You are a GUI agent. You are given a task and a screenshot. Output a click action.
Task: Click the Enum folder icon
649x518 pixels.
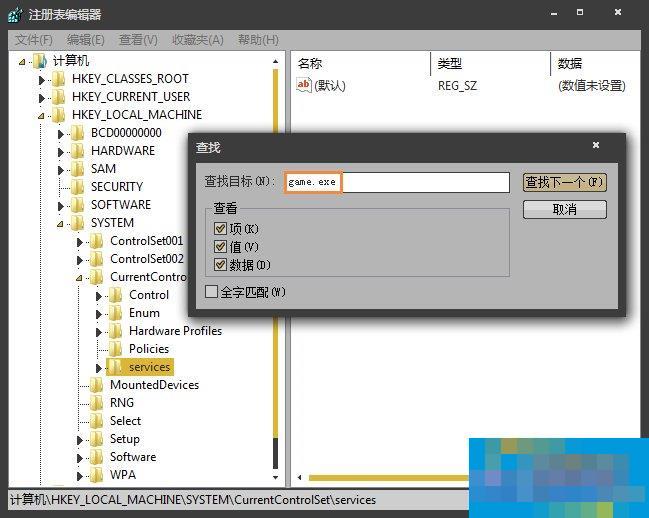(115, 313)
